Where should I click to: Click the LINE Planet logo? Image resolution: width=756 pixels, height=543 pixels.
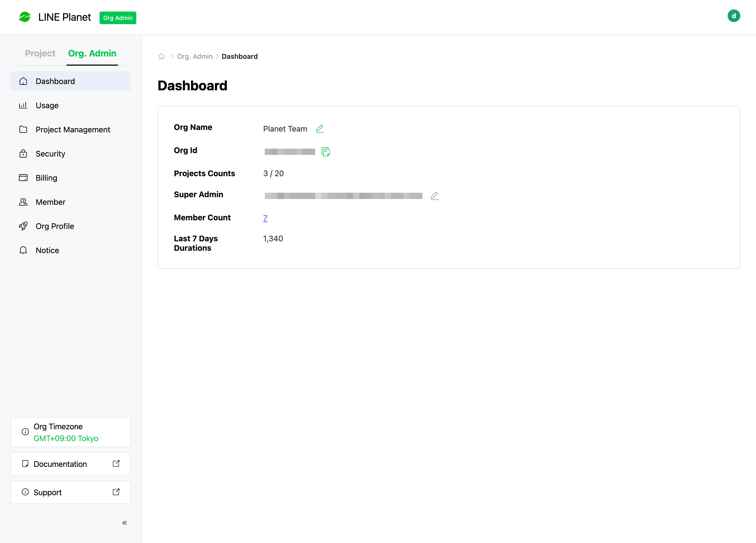[x=25, y=17]
